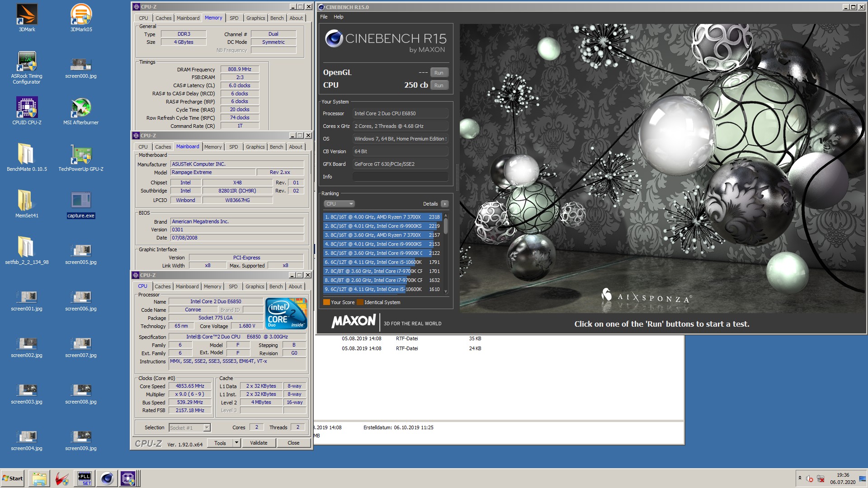Expand ranking Details arrow in Cinebench
Screen dimensions: 868x488
point(445,204)
